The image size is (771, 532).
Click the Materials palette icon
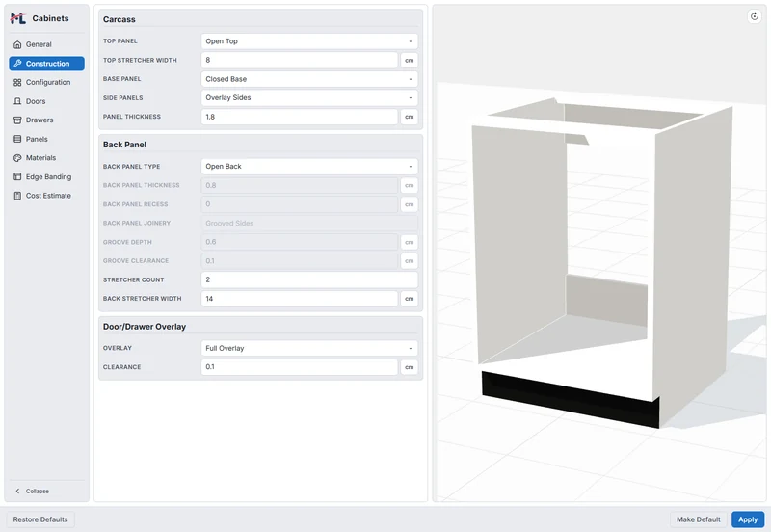point(17,158)
